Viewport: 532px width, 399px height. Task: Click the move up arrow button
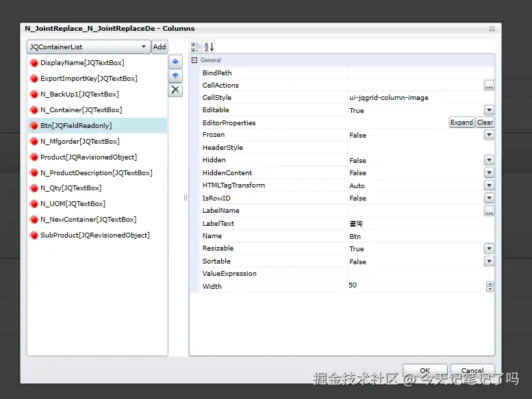tap(175, 62)
